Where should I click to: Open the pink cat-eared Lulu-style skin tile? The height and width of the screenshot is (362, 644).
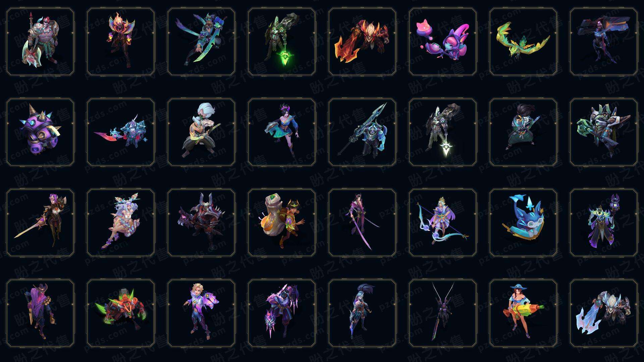point(443,42)
